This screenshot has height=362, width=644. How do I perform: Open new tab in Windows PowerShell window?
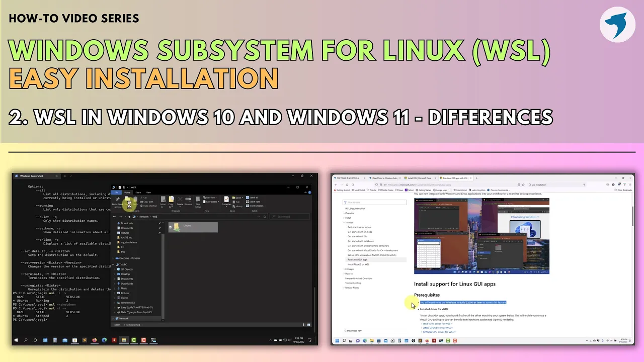tap(65, 176)
